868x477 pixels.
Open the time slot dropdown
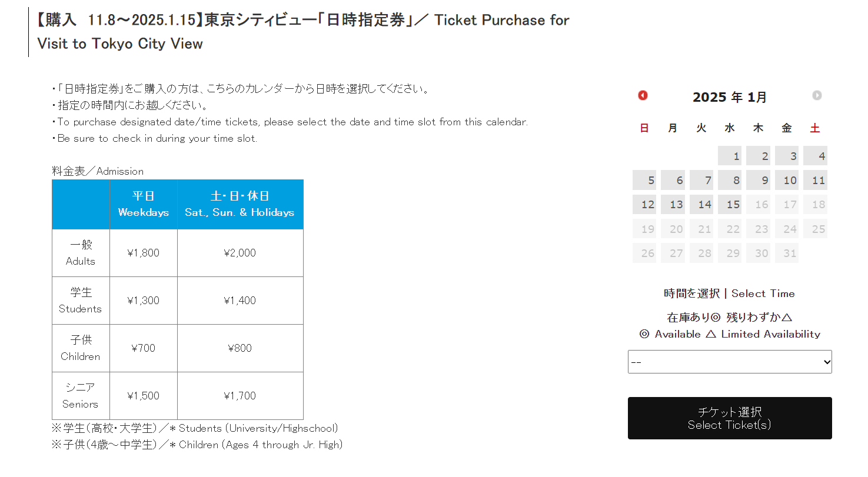[x=730, y=362]
